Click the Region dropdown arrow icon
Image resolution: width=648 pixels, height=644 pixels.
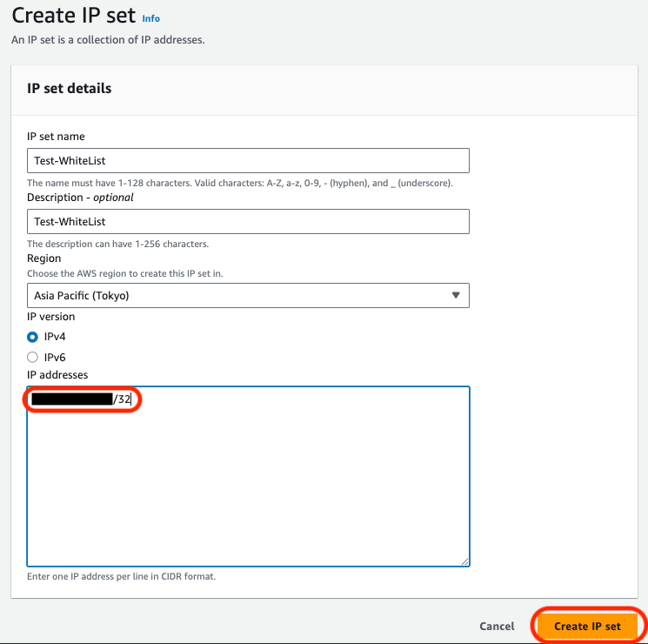[456, 295]
